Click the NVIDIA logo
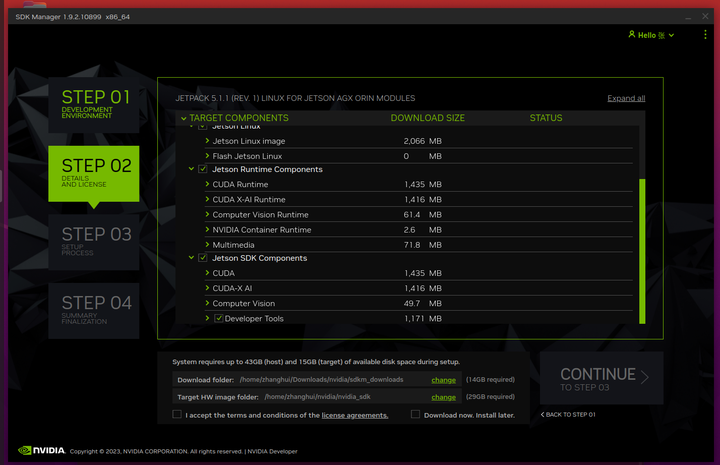720x465 pixels. [41, 450]
